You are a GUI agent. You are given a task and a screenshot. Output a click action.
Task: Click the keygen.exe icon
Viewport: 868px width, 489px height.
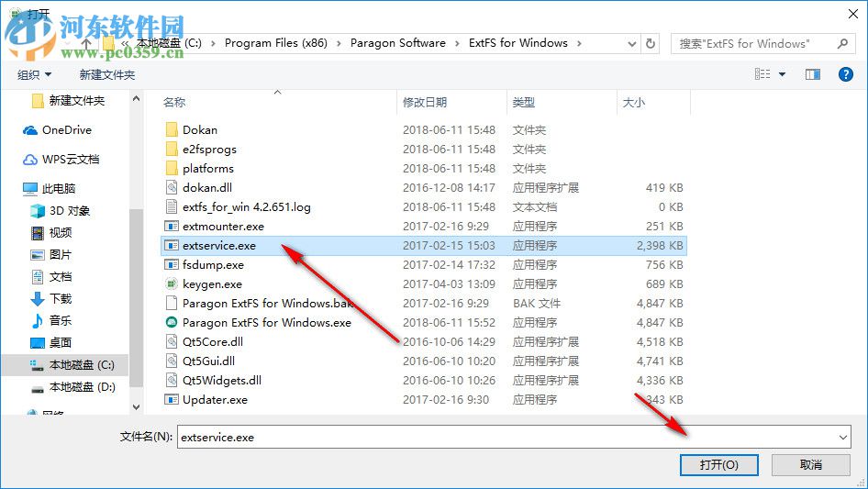(172, 284)
